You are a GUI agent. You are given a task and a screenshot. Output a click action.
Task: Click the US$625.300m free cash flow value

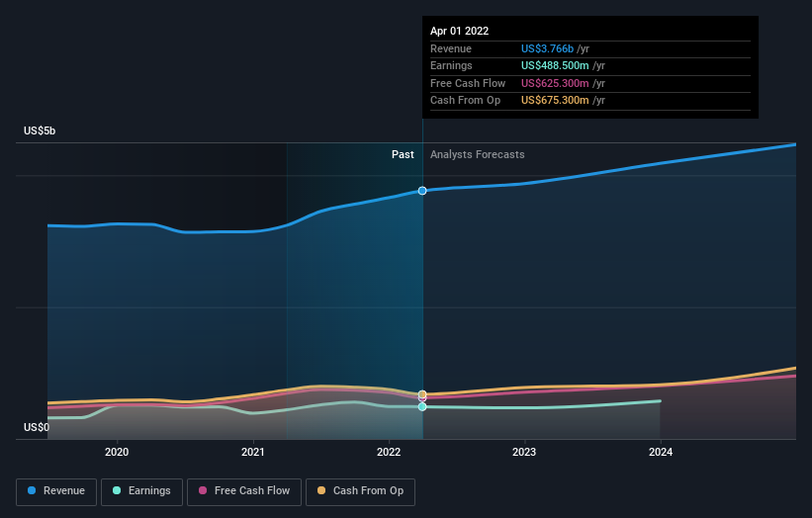[x=555, y=83]
